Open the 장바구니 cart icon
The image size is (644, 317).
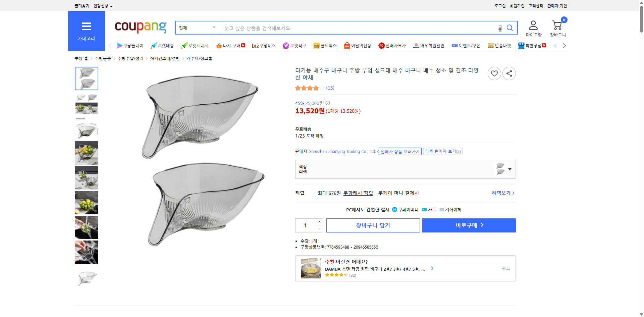(557, 24)
